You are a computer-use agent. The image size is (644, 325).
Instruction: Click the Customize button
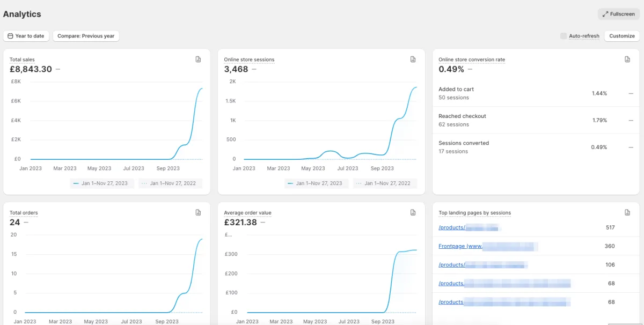(x=622, y=36)
